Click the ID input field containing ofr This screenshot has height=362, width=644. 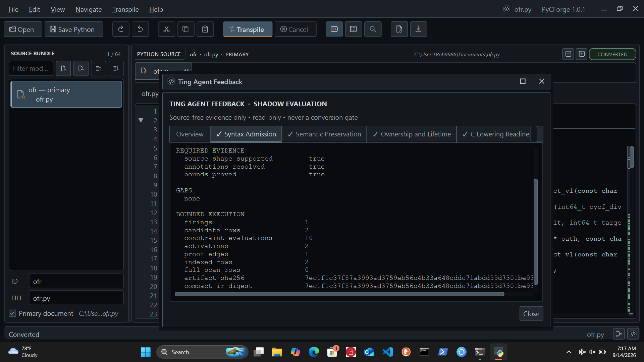pyautogui.click(x=76, y=281)
